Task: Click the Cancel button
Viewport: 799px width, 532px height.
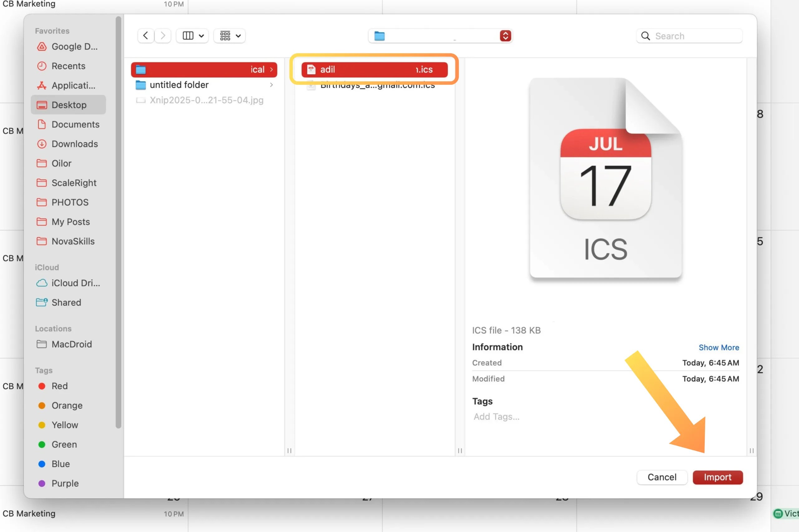Action: (x=661, y=477)
